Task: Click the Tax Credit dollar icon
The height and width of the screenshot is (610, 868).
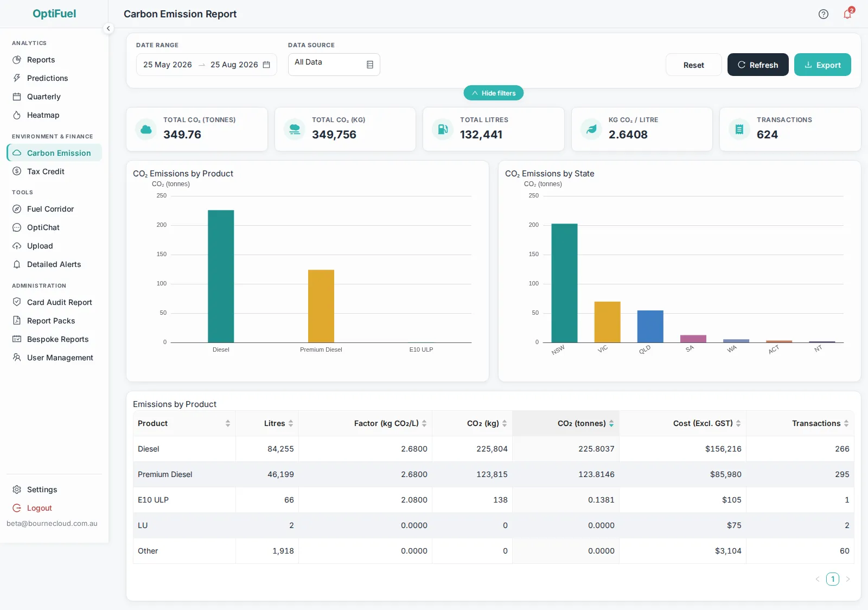Action: [x=17, y=171]
